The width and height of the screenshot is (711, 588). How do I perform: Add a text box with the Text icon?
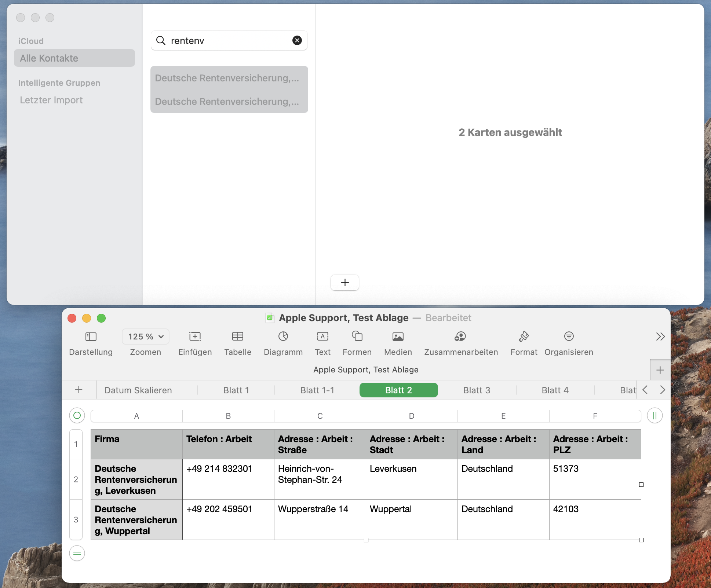tap(322, 337)
